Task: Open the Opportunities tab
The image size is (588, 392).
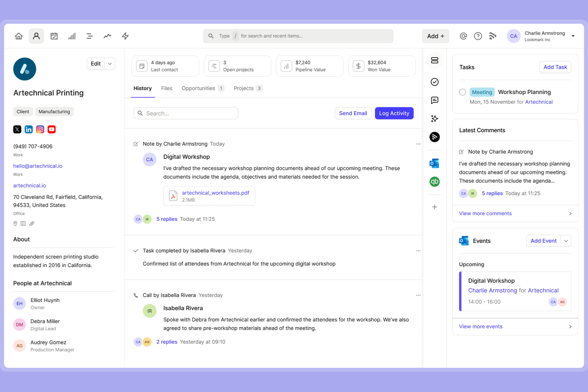Action: (198, 88)
